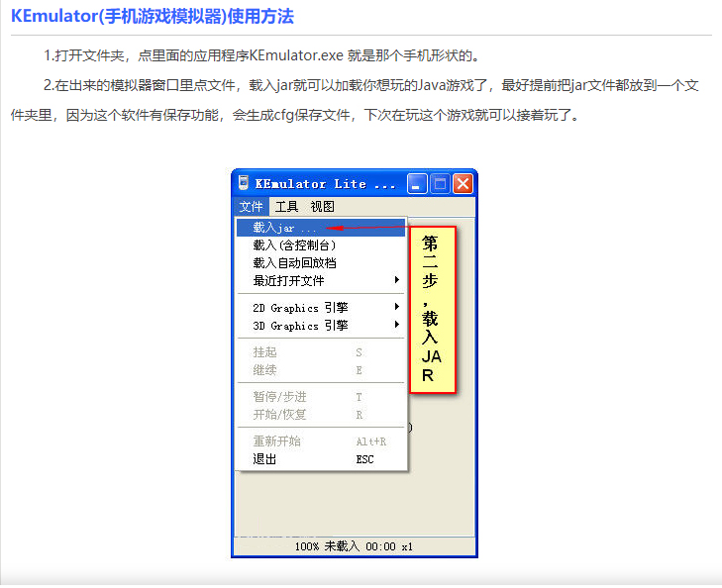Click the greyed-out 挂起 entry
This screenshot has height=588, width=722.
[x=321, y=352]
